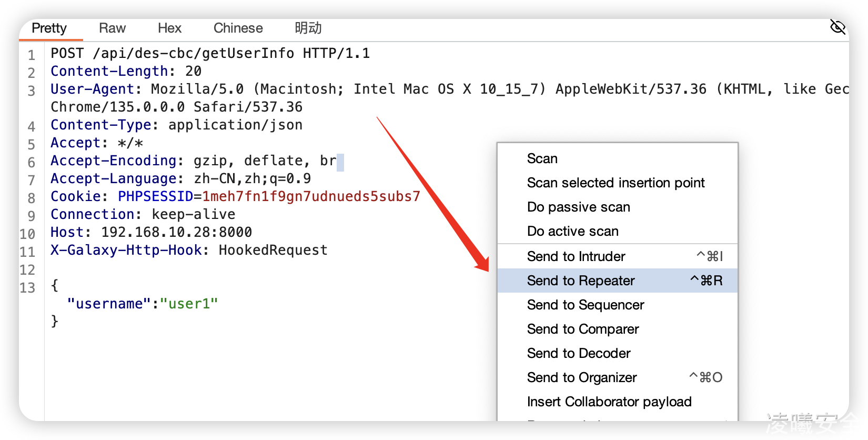Place cursor in the username JSON line
Viewport: 868px width, 440px height.
tap(142, 304)
